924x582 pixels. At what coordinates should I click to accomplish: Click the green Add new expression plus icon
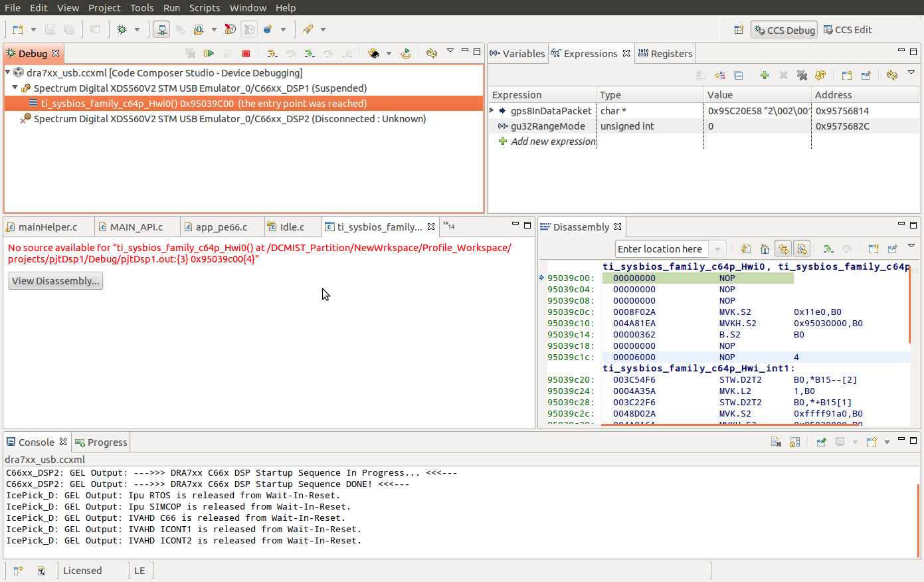point(765,75)
